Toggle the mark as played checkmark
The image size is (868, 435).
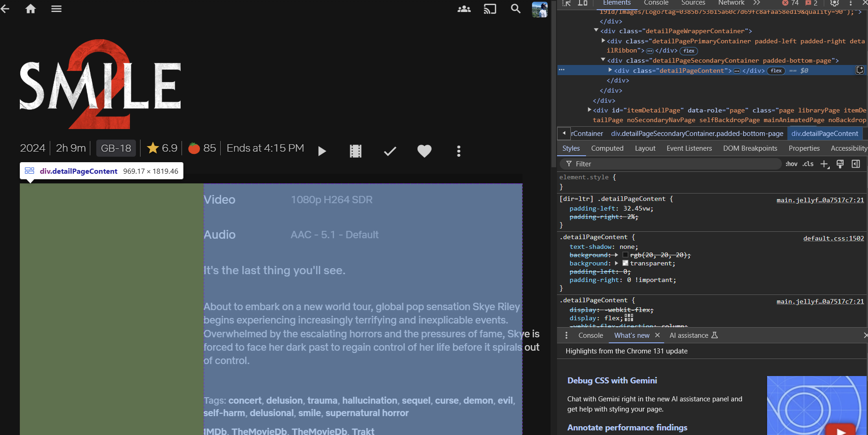390,151
